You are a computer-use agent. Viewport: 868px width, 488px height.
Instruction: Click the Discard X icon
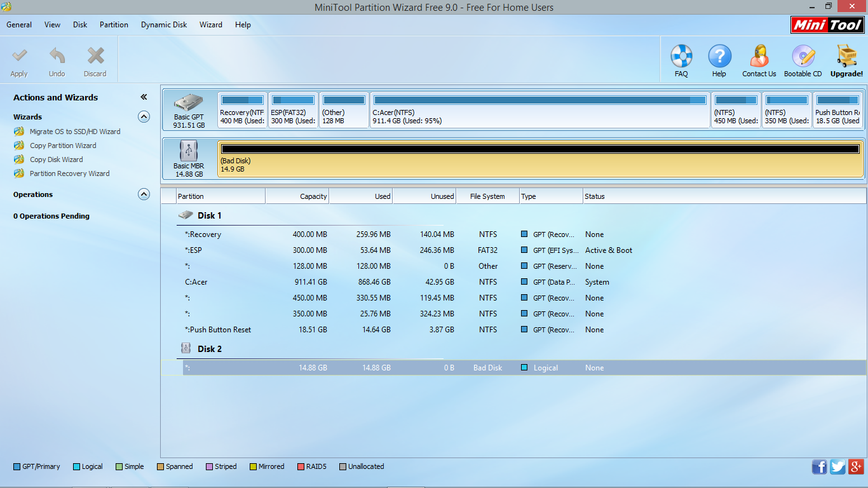[95, 56]
